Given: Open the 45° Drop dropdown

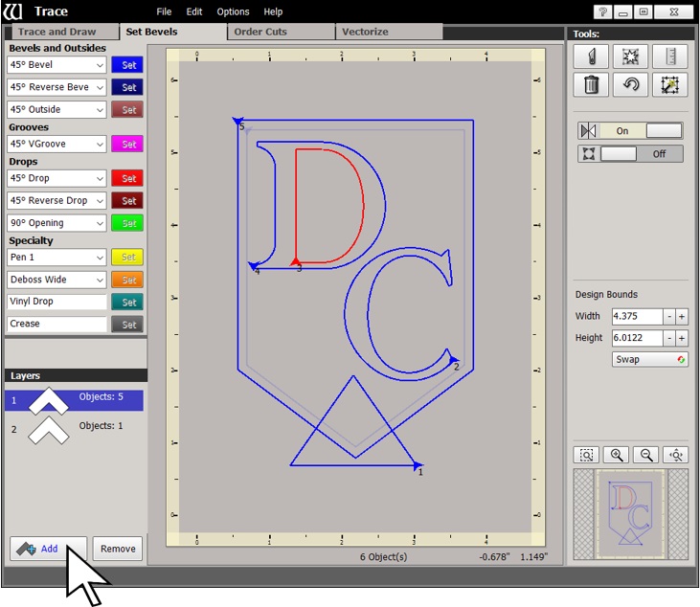Looking at the screenshot, I should [x=56, y=178].
